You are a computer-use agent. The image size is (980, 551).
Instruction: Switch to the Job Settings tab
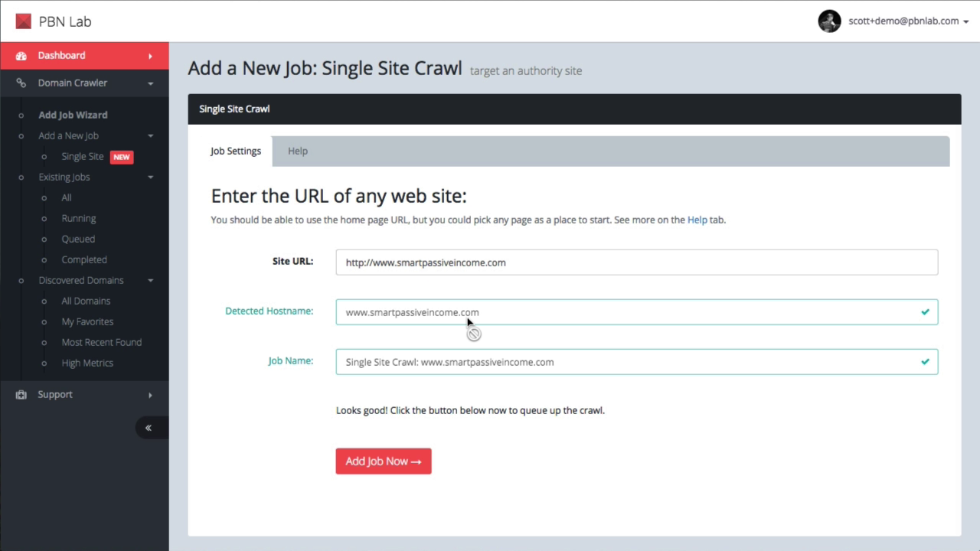pyautogui.click(x=236, y=152)
